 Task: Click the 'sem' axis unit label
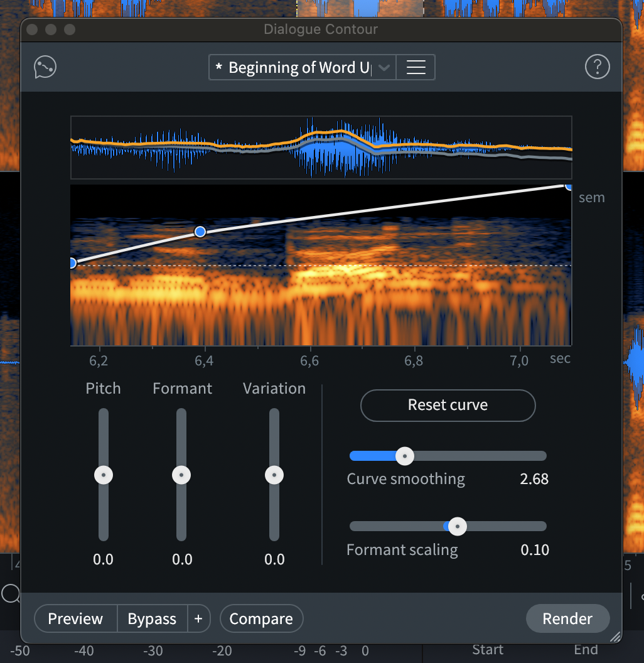coord(591,198)
